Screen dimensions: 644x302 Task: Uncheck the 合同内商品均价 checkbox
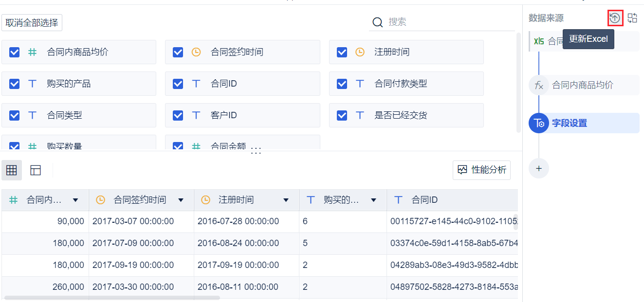point(15,52)
